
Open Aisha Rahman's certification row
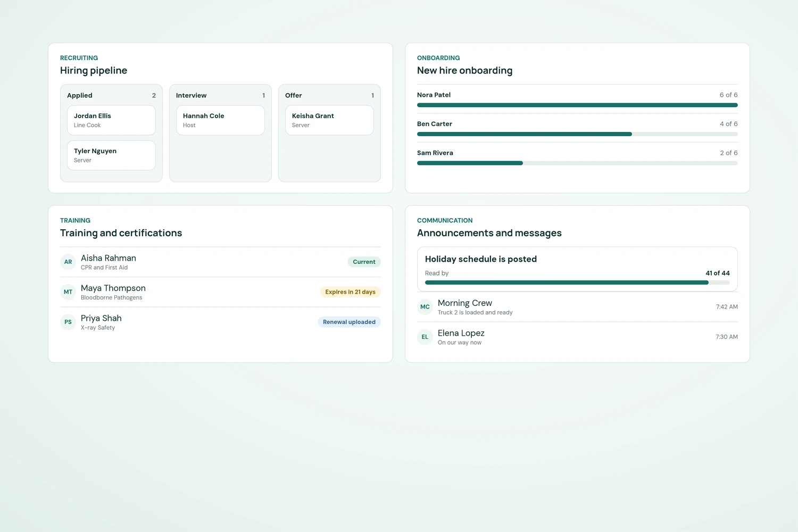220,262
